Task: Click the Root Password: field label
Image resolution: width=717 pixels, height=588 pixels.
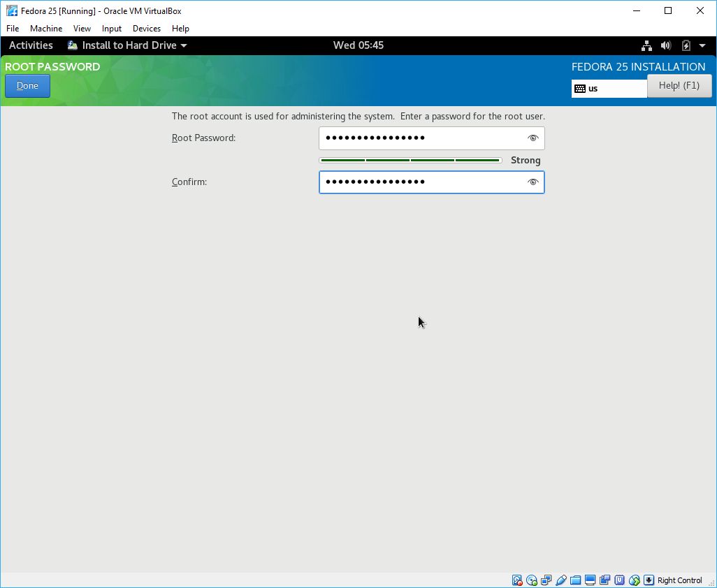Action: [203, 138]
